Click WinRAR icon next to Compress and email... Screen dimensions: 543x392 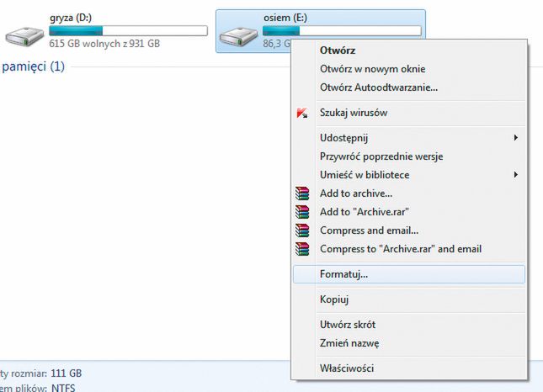[302, 230]
